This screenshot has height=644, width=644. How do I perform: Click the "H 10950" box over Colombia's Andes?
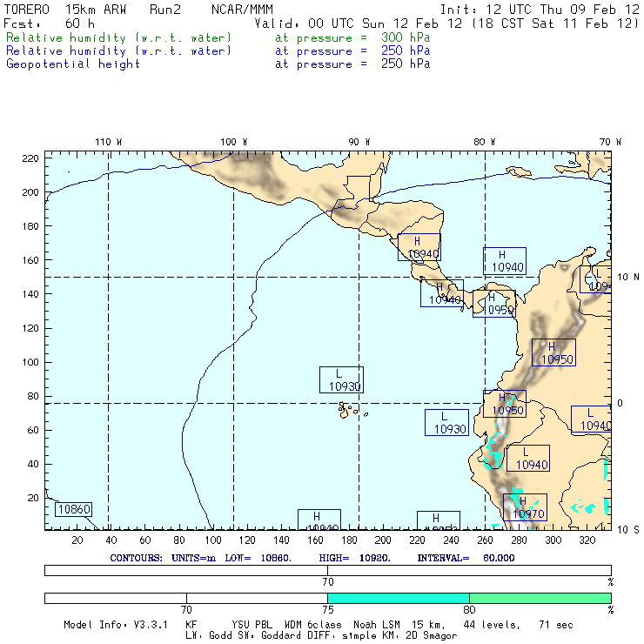coord(553,352)
